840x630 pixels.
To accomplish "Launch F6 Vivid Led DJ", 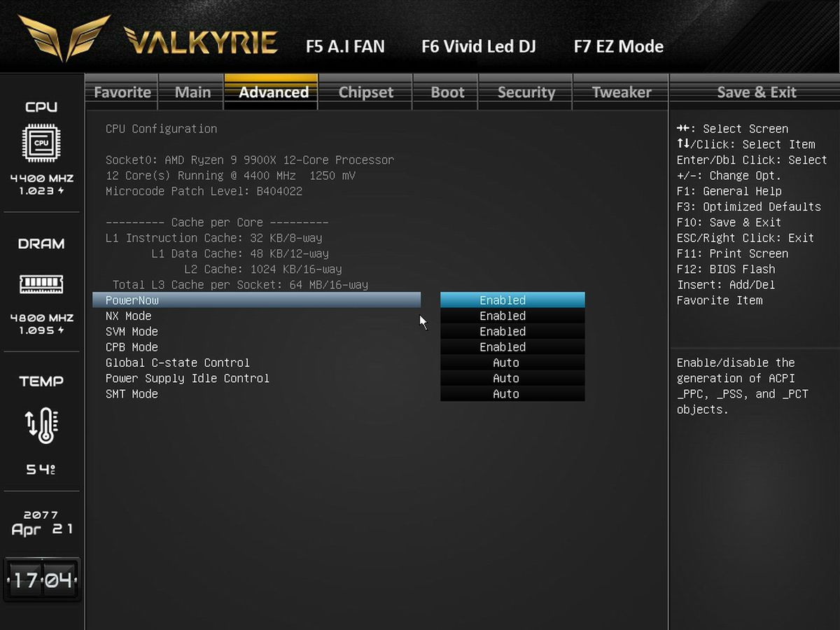I will click(x=479, y=47).
